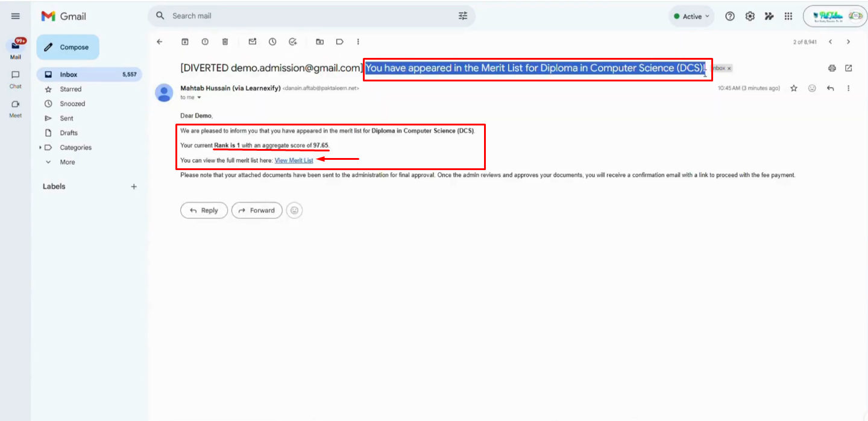
Task: Expand the Categories section in sidebar
Action: point(40,147)
